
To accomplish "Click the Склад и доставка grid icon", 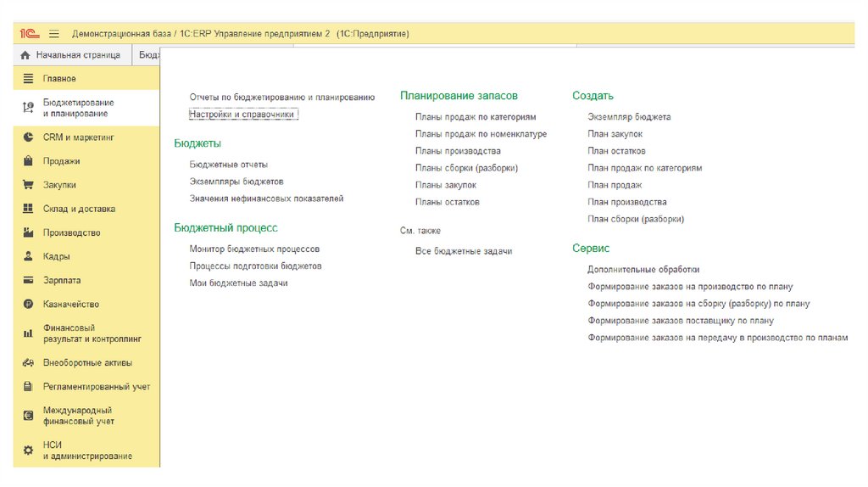I will [x=28, y=209].
